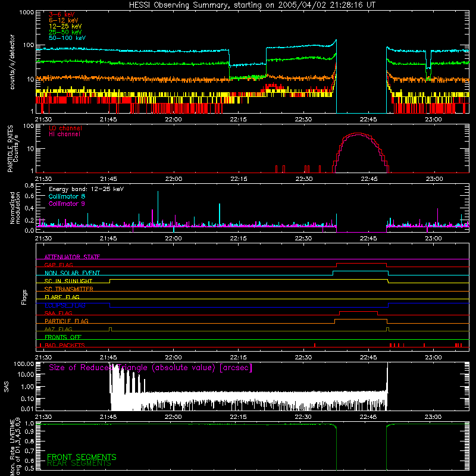Screen dimensions: 476x476
Task: Click the SAA FLAG label
Action: (x=58, y=314)
